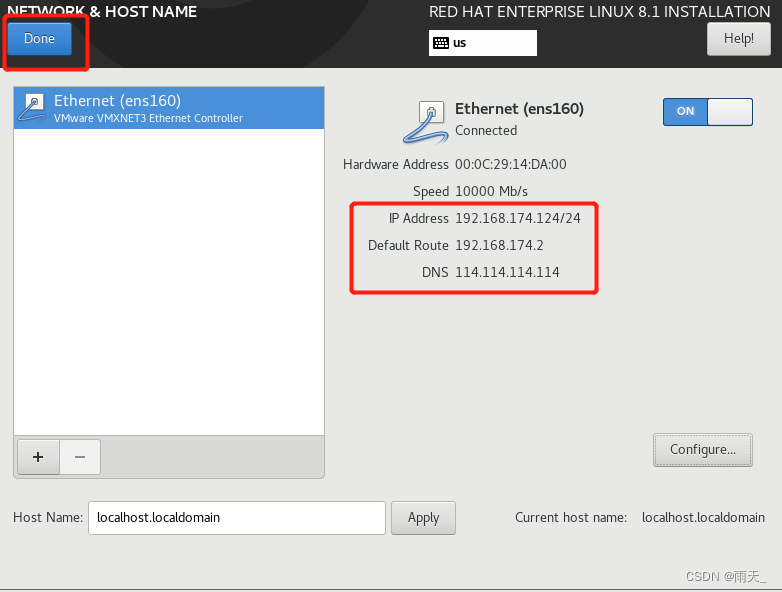Click the IP Address value 192.168.174.124/24
Image resolution: width=782 pixels, height=592 pixels.
click(518, 218)
